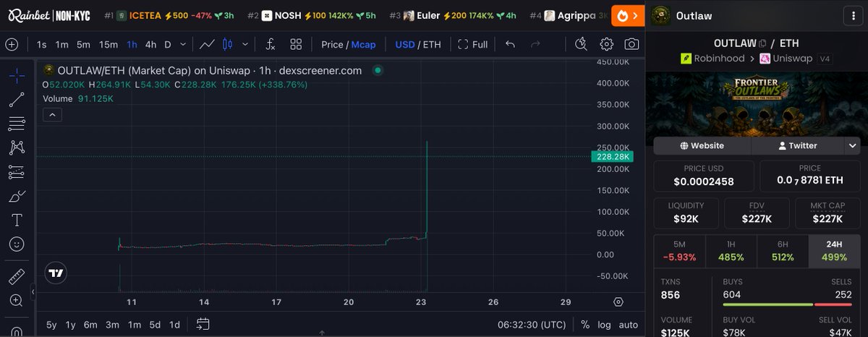The width and height of the screenshot is (868, 337).
Task: Open trending token #1 ICETEA
Action: tap(171, 15)
